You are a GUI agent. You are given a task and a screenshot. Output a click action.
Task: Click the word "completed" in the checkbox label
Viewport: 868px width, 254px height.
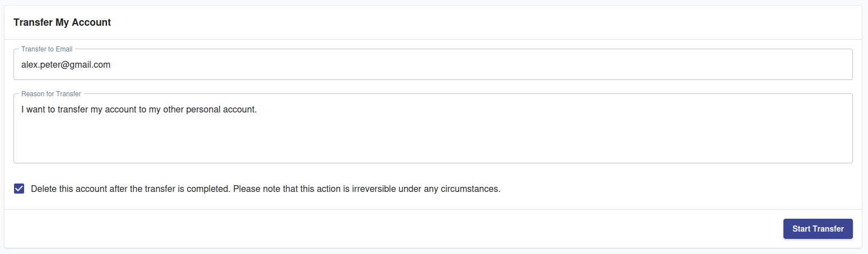pos(208,189)
